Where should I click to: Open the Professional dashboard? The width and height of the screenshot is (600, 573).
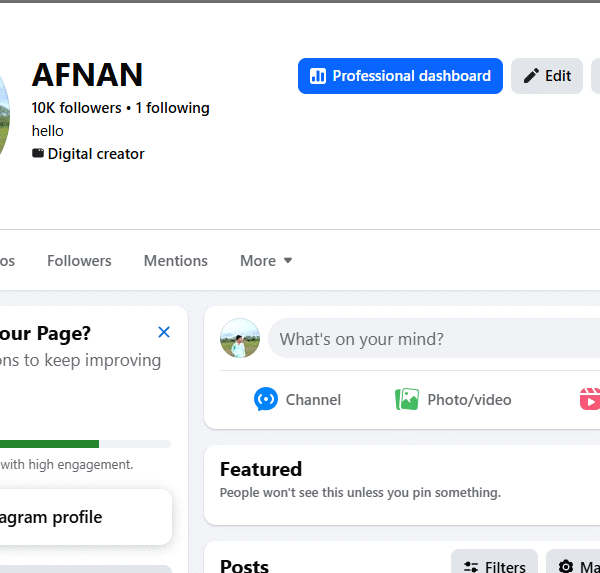400,76
